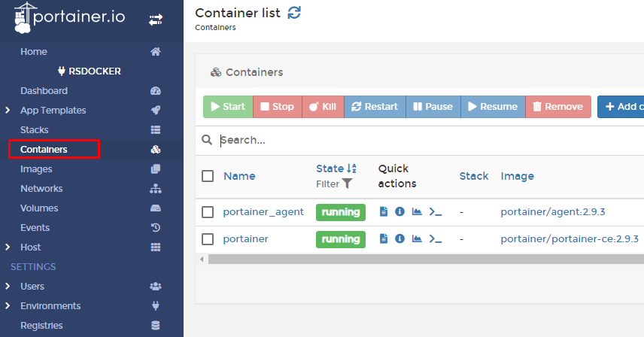644x337 pixels.
Task: Open stats chart icon for portainer_agent
Action: [417, 212]
